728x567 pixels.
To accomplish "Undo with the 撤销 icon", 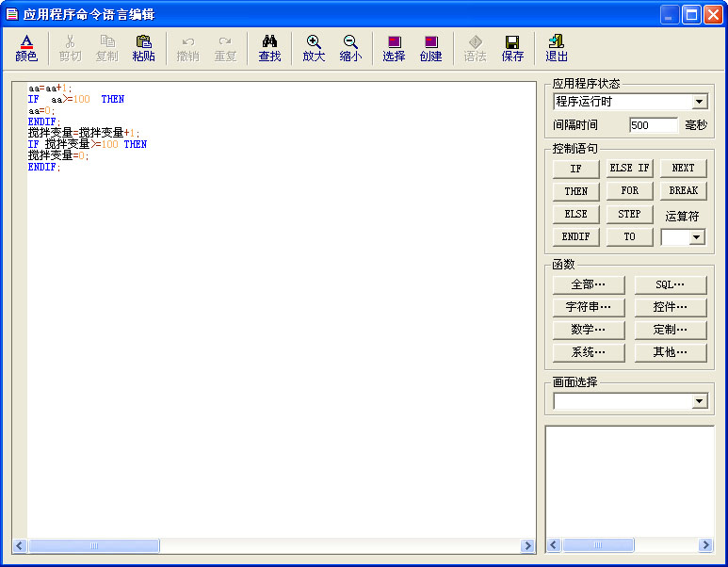I will [187, 48].
